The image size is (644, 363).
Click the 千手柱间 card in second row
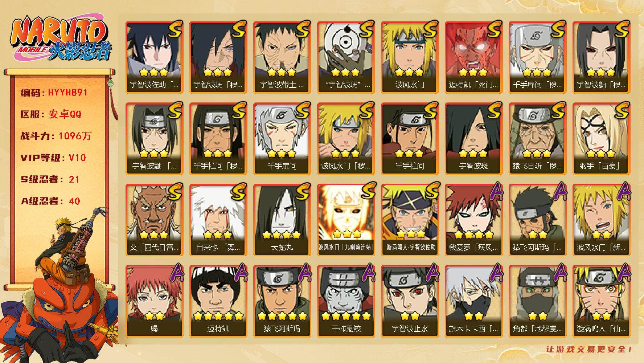point(410,139)
